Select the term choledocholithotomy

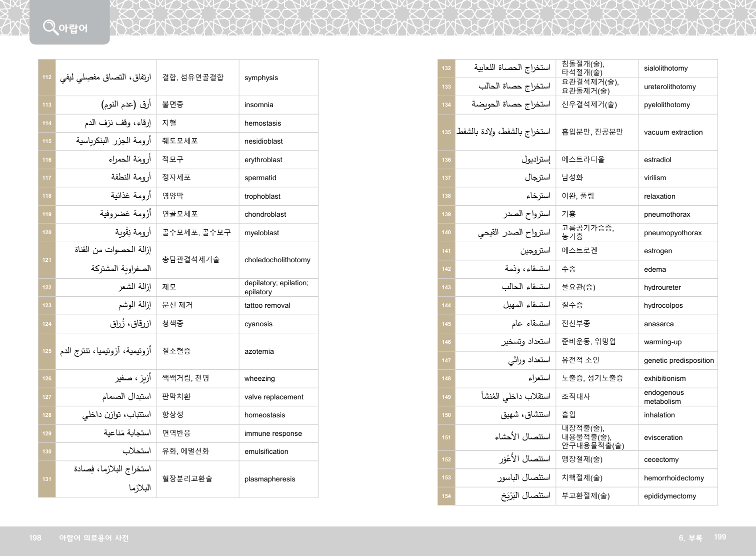click(277, 260)
